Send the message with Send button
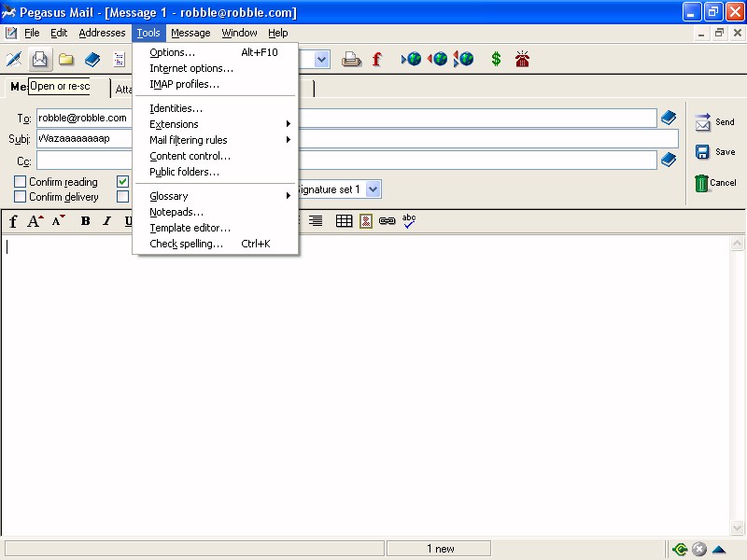 [714, 122]
